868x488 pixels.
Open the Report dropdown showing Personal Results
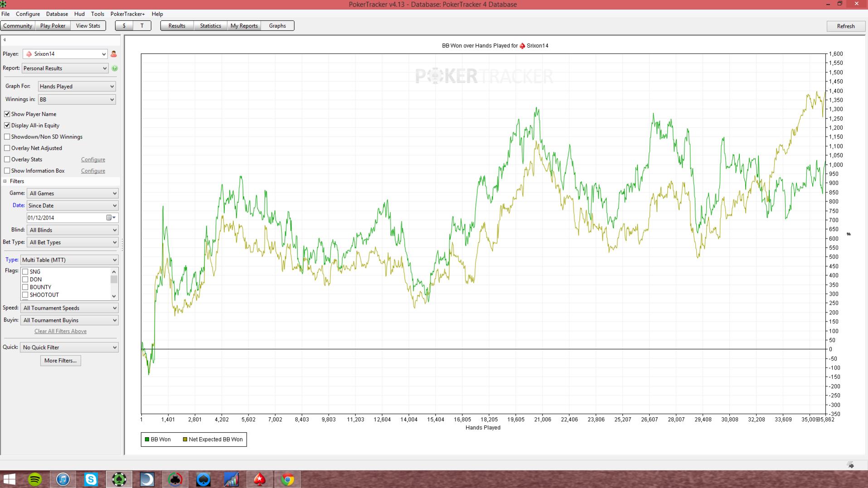tap(65, 68)
